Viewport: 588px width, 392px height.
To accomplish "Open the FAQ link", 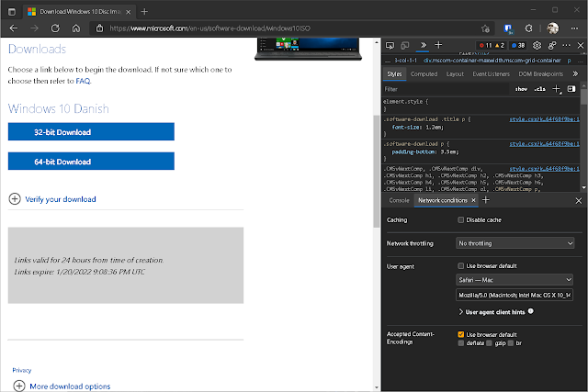I will (x=83, y=81).
